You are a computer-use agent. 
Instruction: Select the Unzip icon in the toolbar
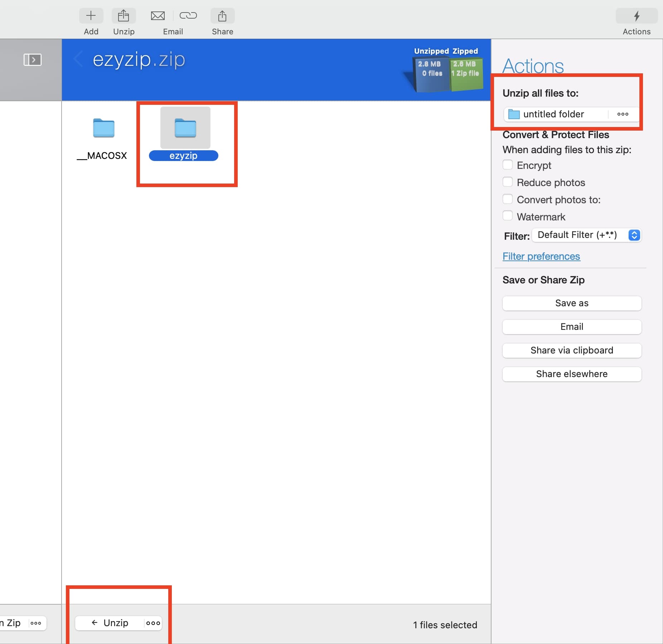tap(124, 16)
